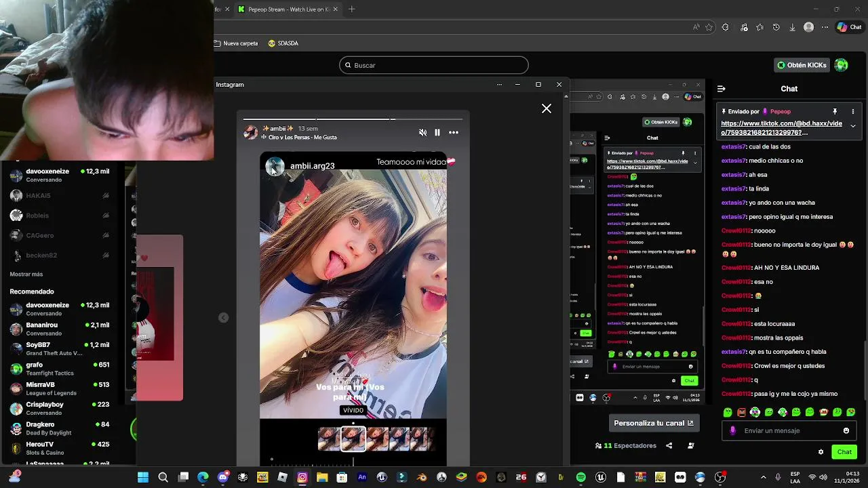
Task: Select the highlighted story filter thumbnail
Action: point(353,439)
